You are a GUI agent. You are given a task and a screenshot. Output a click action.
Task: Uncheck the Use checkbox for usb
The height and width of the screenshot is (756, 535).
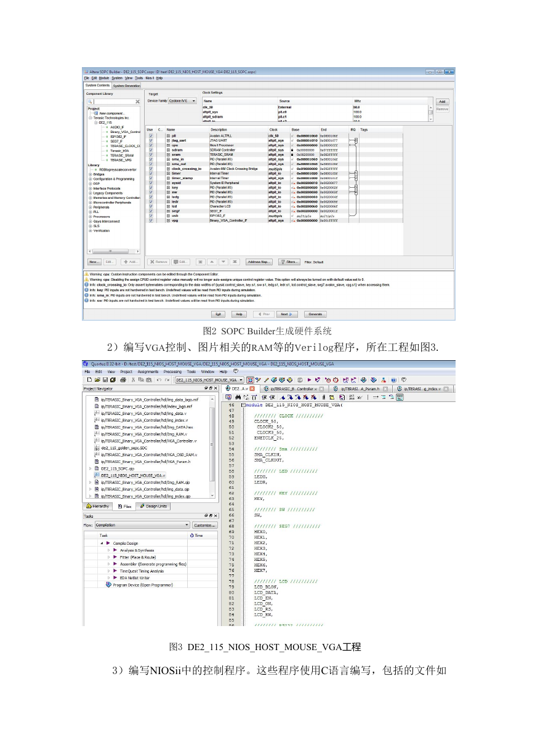(151, 215)
